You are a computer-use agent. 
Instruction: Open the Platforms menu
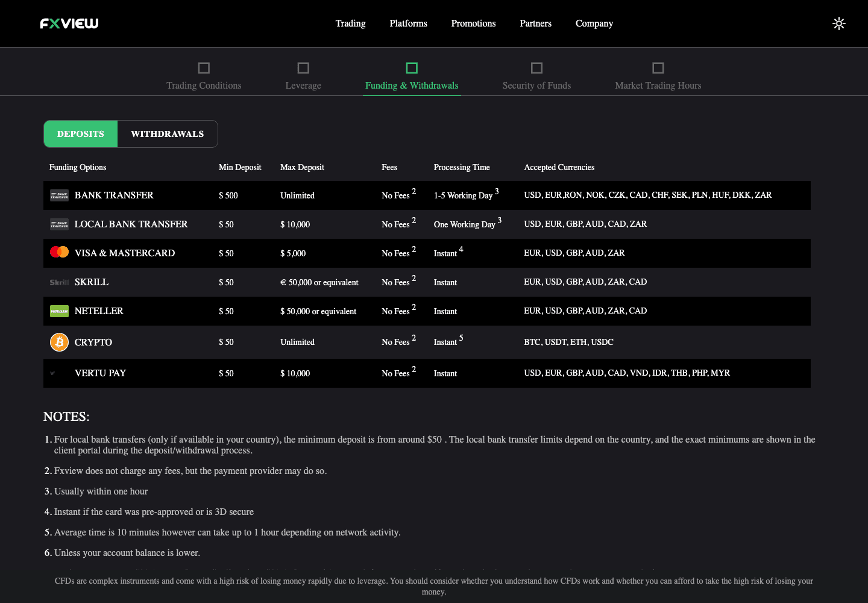point(409,24)
